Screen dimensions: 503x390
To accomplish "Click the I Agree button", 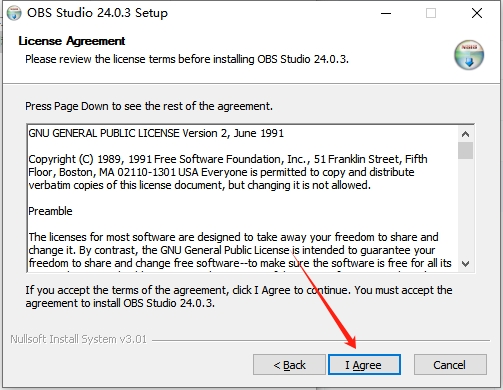I will 364,364.
